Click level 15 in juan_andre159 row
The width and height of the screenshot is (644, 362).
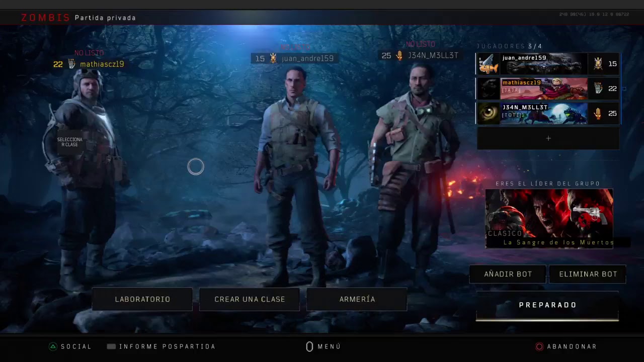coord(612,64)
